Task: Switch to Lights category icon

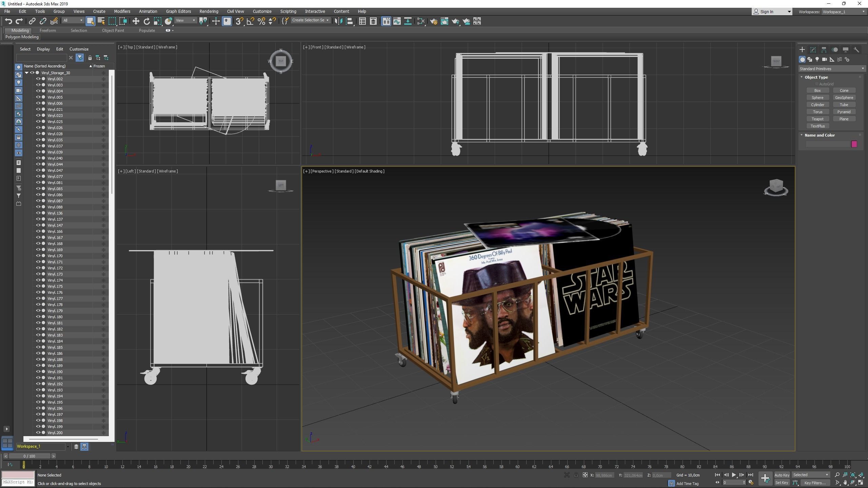Action: 817,59
